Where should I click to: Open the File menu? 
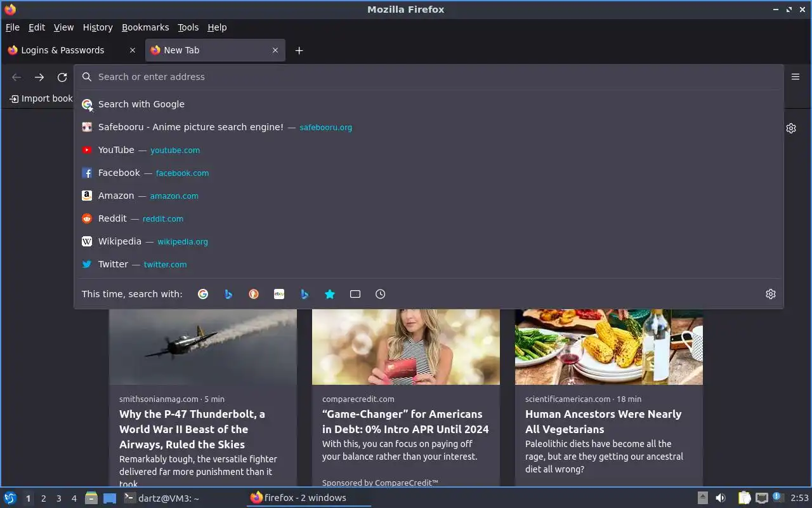pyautogui.click(x=13, y=27)
